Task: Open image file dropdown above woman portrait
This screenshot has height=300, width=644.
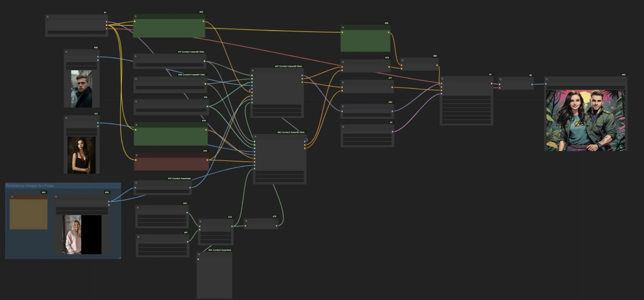Action: pos(81,130)
